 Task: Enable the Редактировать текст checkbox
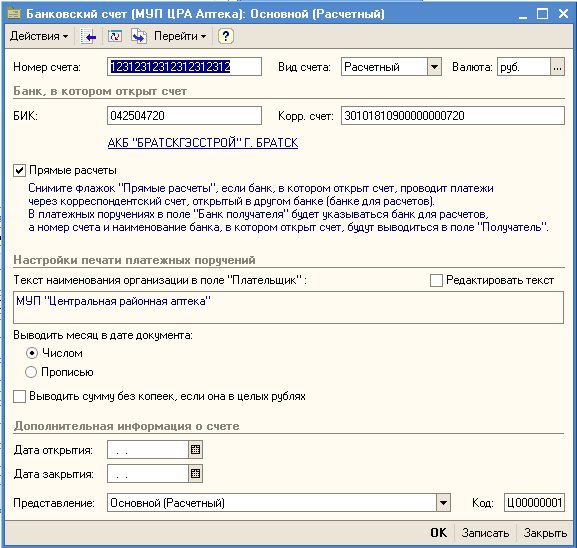click(x=436, y=280)
